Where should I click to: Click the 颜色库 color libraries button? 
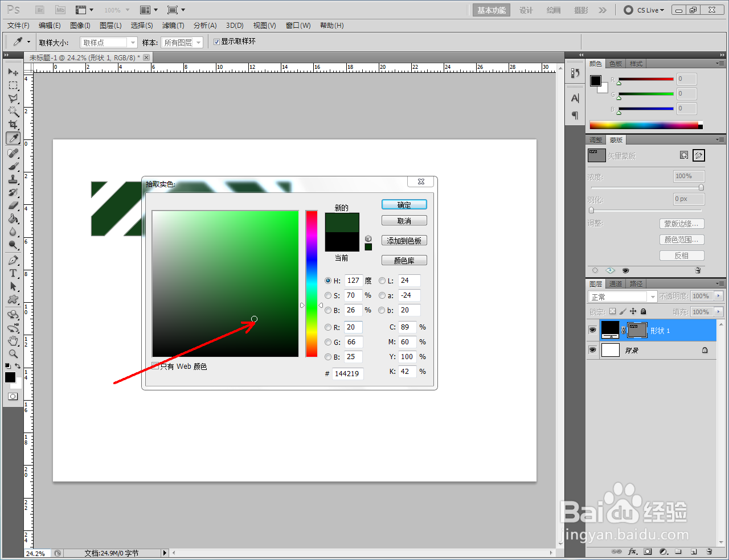click(404, 261)
